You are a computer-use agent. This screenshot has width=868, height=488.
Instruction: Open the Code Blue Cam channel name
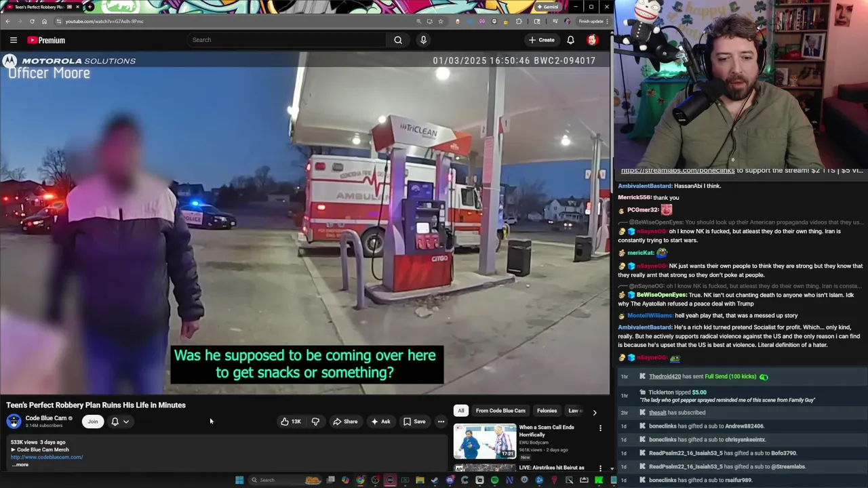pyautogui.click(x=45, y=418)
